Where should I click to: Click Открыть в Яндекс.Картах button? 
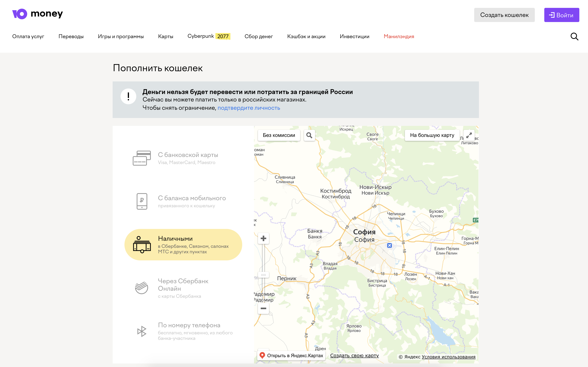(291, 356)
